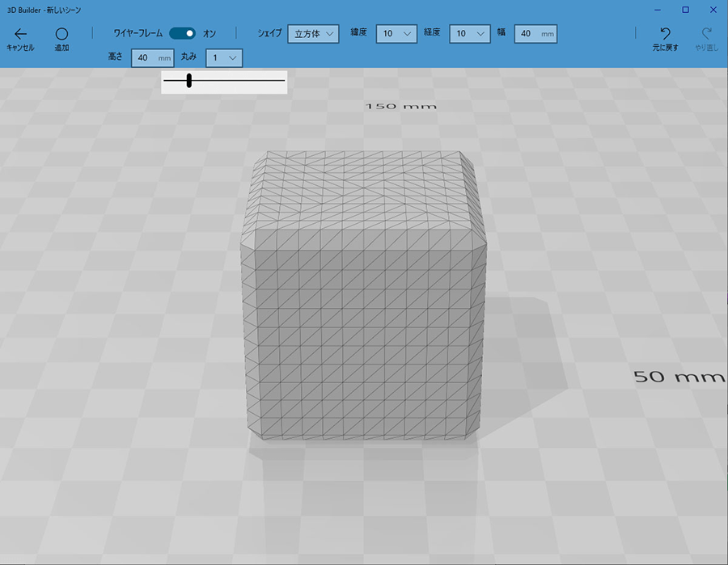The image size is (728, 565).
Task: Open the shape (シェイプ) dropdown showing 立方体
Action: [x=313, y=34]
